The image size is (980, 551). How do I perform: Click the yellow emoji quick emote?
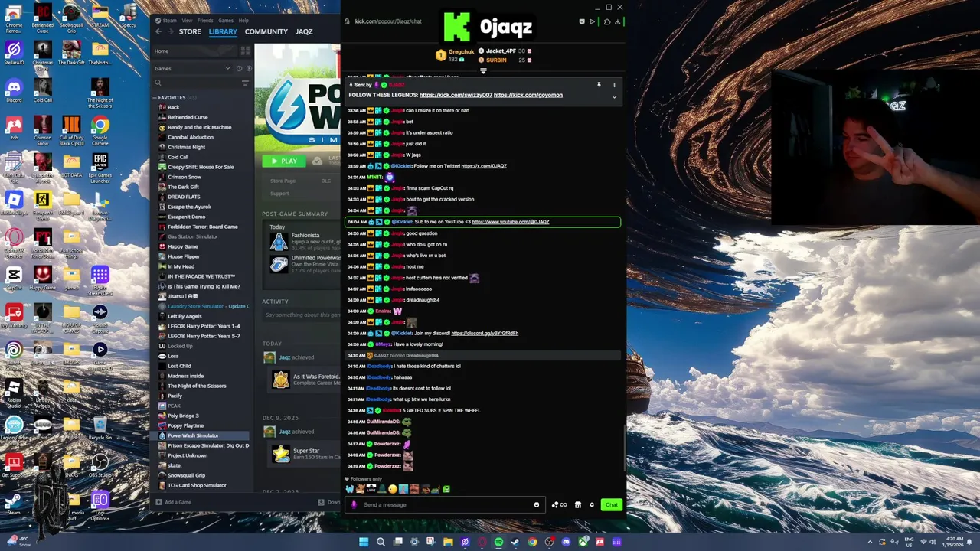pos(393,489)
